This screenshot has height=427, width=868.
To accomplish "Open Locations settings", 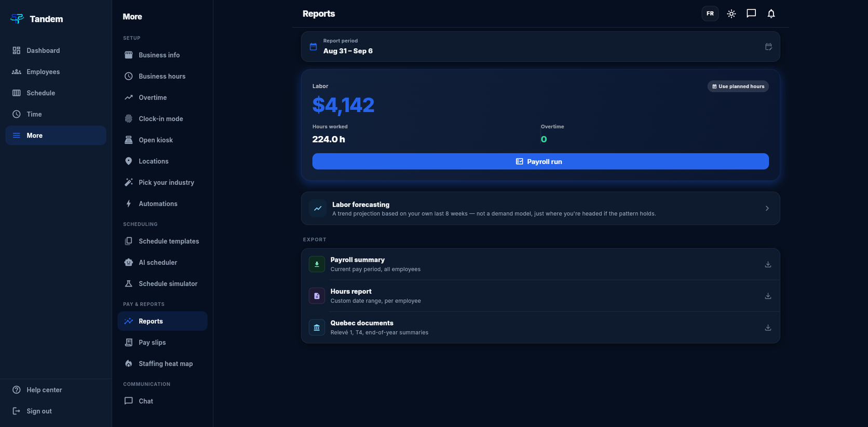I will pos(162,161).
